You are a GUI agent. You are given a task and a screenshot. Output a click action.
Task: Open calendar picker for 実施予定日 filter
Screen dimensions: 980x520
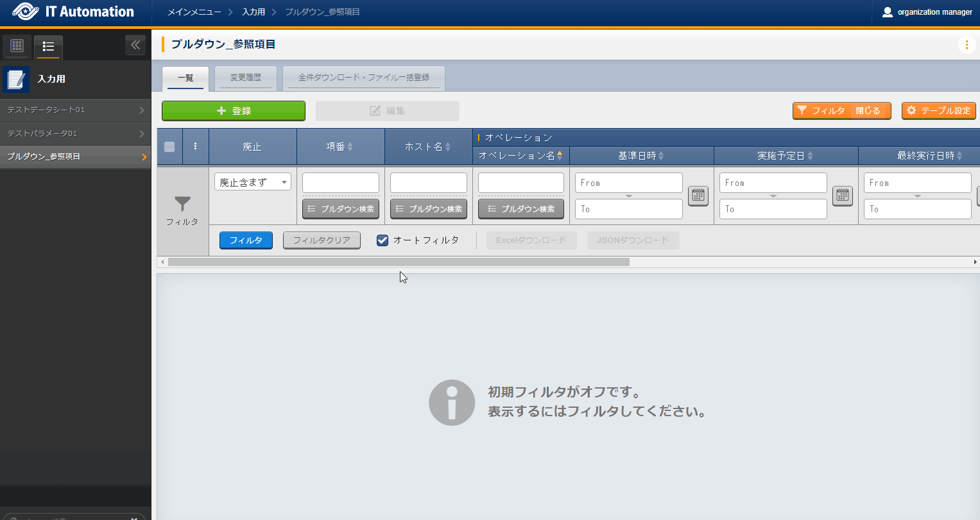(842, 196)
